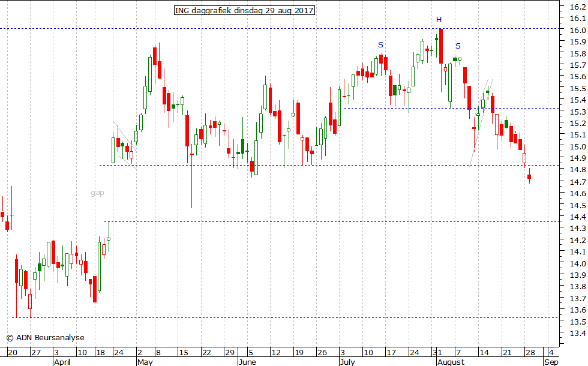
Task: Click the price label 13.8
Action: (x=578, y=287)
